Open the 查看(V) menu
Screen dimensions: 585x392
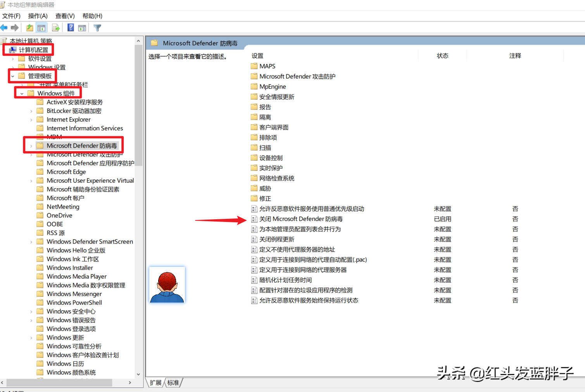click(x=65, y=16)
